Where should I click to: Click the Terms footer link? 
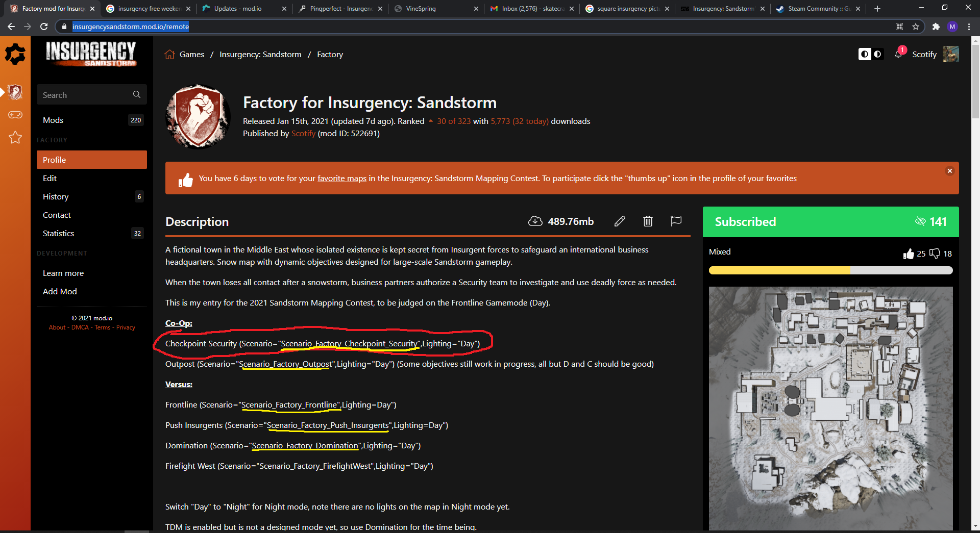tap(103, 327)
